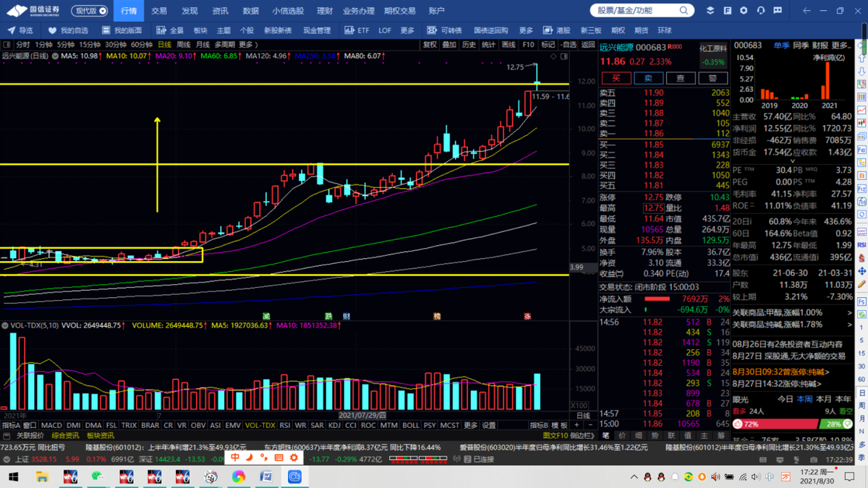Screen dimensions: 868x488
Task: Switch chart to 60分钟 period
Action: pyautogui.click(x=142, y=45)
